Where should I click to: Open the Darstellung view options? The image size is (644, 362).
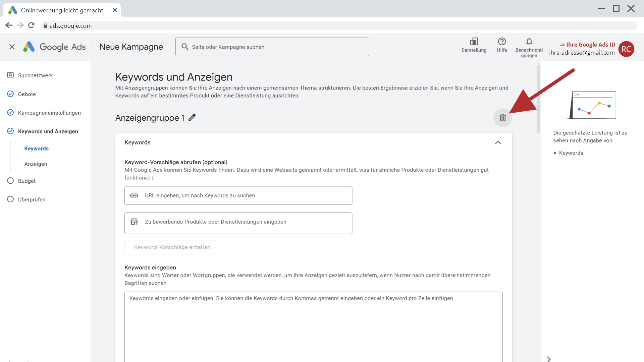[474, 45]
